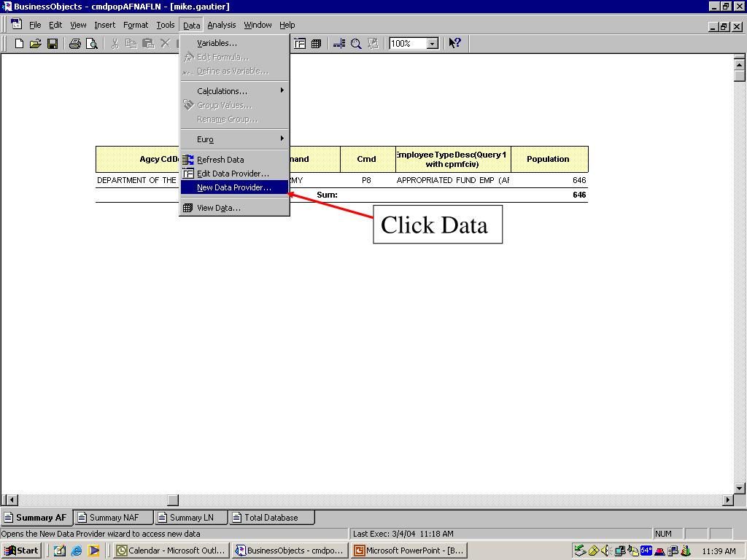Click the Open folder toolbar icon
747x560 pixels.
pyautogui.click(x=35, y=44)
